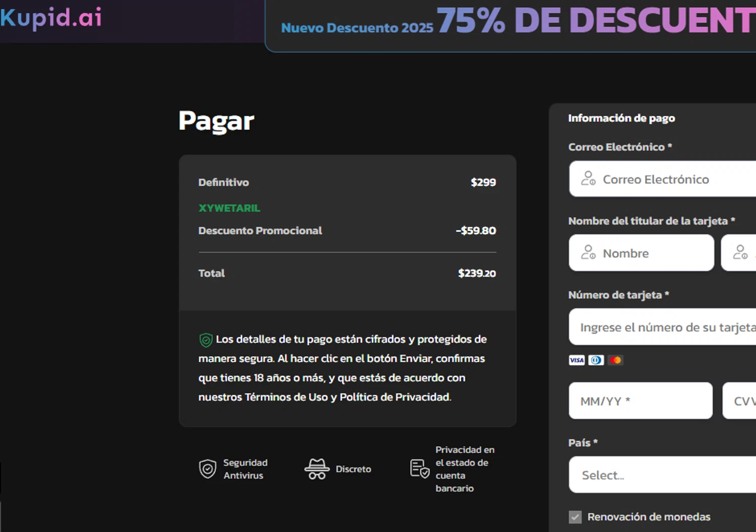Click the Seguridad Antivirus label

coord(245,469)
